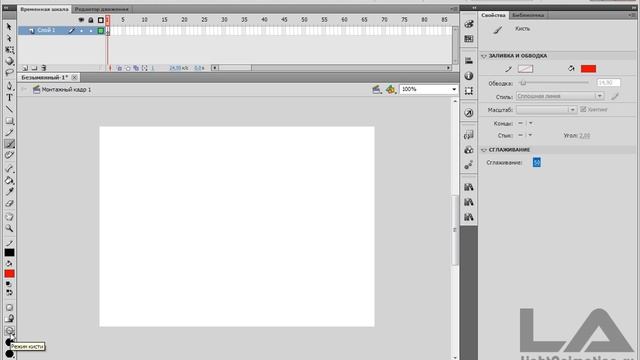Collapse the ЗАЛИВКА И ОБВОДКА section
The width and height of the screenshot is (640, 360).
(484, 56)
